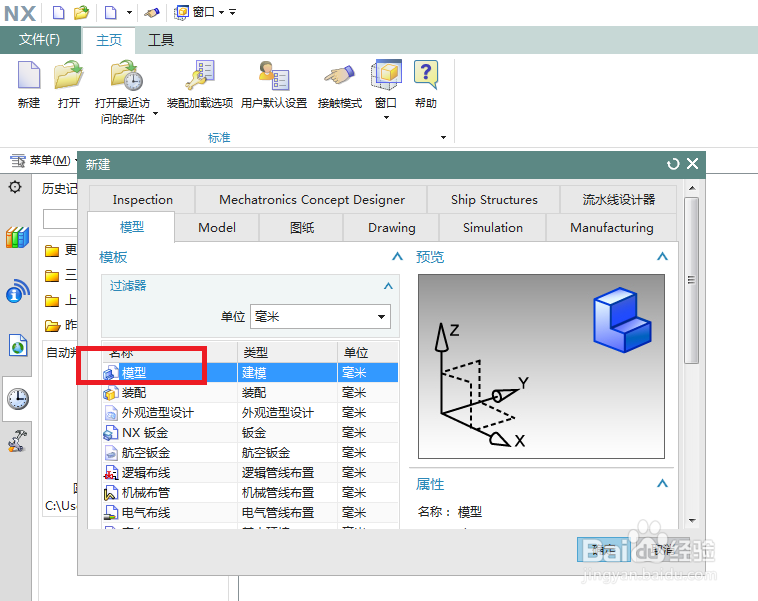Click the 窗口 ribbon icon
The width and height of the screenshot is (758, 601).
click(386, 74)
